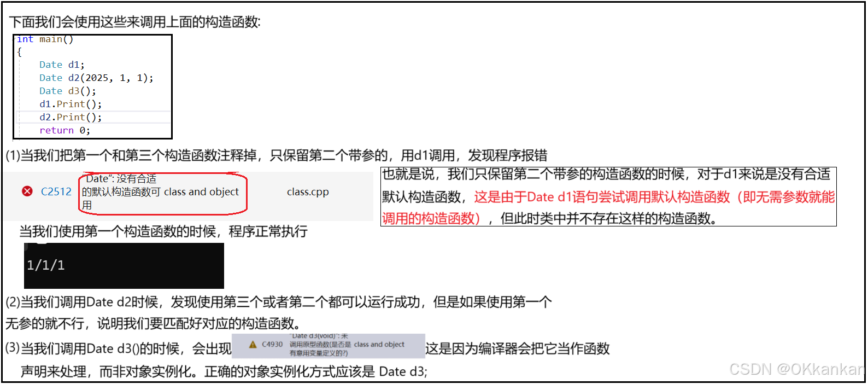Click "class and object" in the C4930 row
The image size is (868, 384).
pyautogui.click(x=379, y=344)
